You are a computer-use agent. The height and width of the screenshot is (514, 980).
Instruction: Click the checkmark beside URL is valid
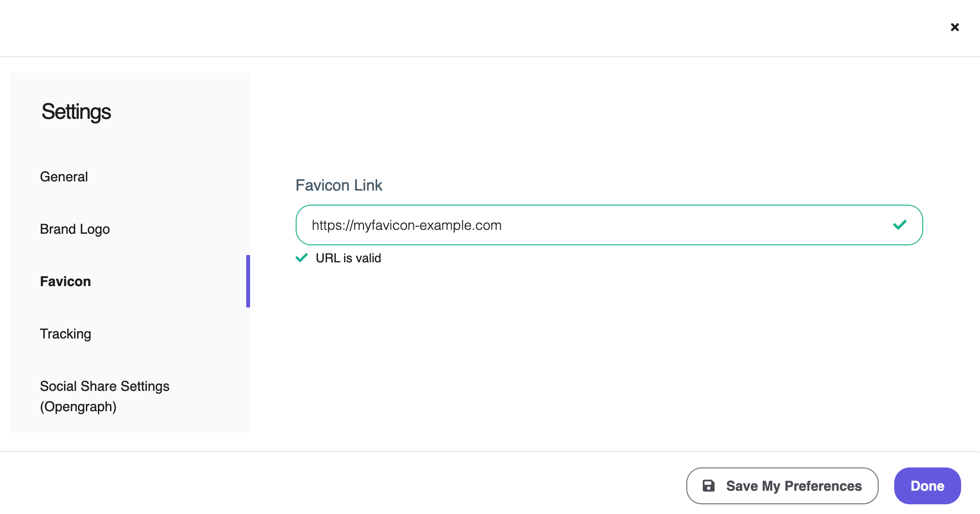click(301, 258)
